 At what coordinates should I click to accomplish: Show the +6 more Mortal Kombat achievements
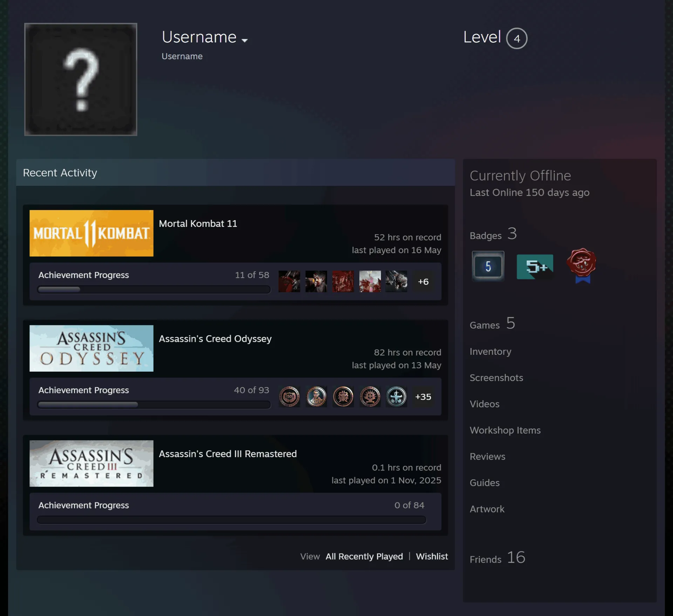[x=423, y=282]
